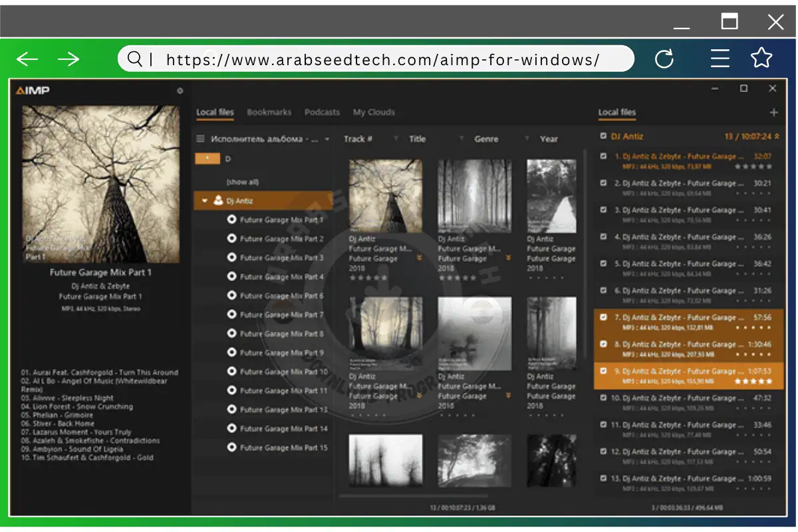This screenshot has width=798, height=532.
Task: Toggle checkbox for playlist track 9
Action: 603,371
